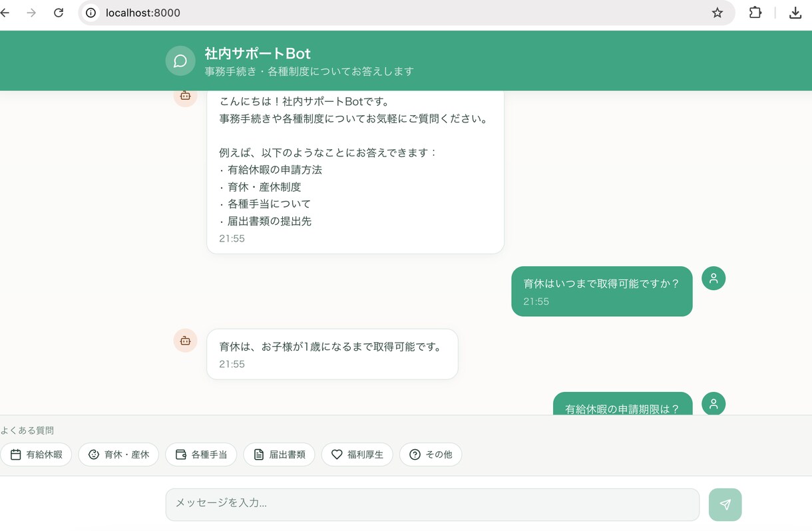Click the bot avatar beside the 育休 answer
812x531 pixels.
click(x=185, y=341)
